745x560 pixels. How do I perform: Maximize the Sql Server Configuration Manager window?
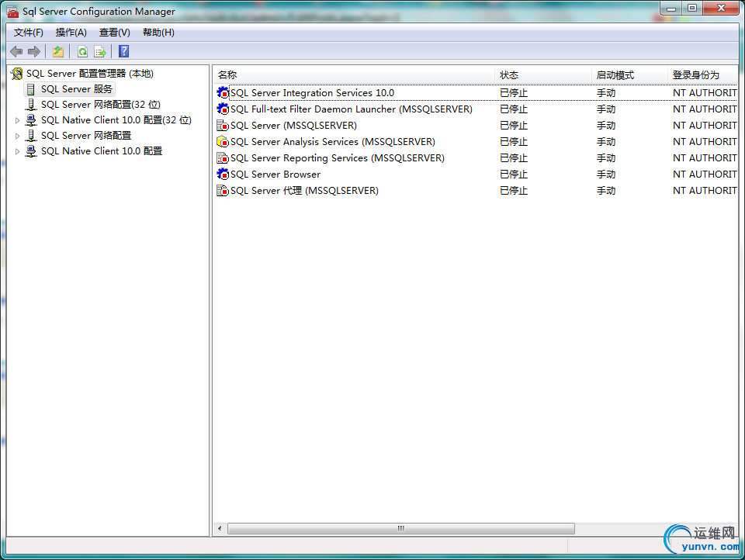tap(692, 8)
